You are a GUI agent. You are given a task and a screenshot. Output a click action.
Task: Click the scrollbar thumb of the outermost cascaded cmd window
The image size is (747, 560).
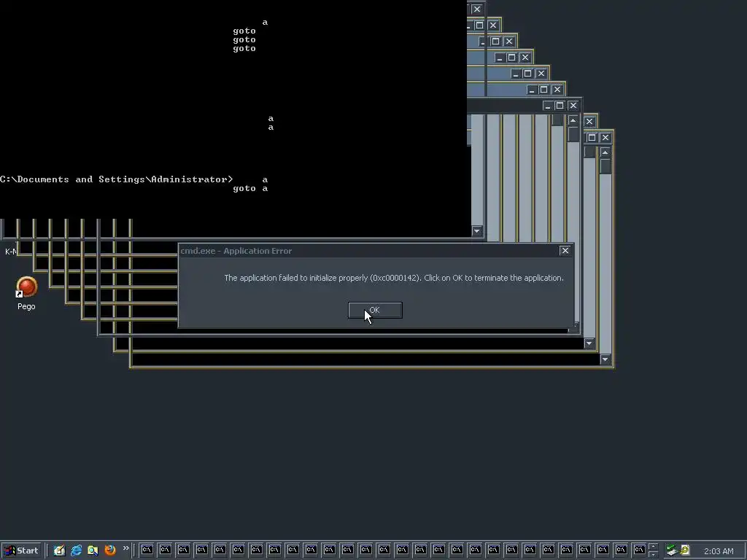pos(605,166)
